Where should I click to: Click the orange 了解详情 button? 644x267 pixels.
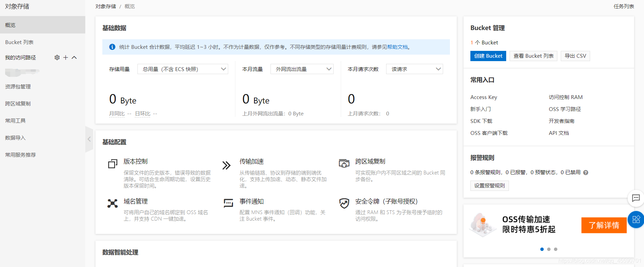604,225
